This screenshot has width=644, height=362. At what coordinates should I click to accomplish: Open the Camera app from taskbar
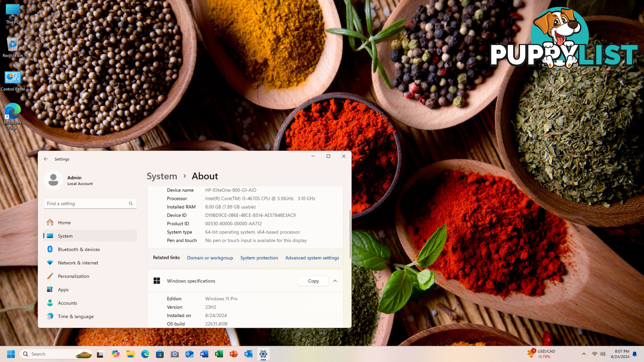(174, 354)
